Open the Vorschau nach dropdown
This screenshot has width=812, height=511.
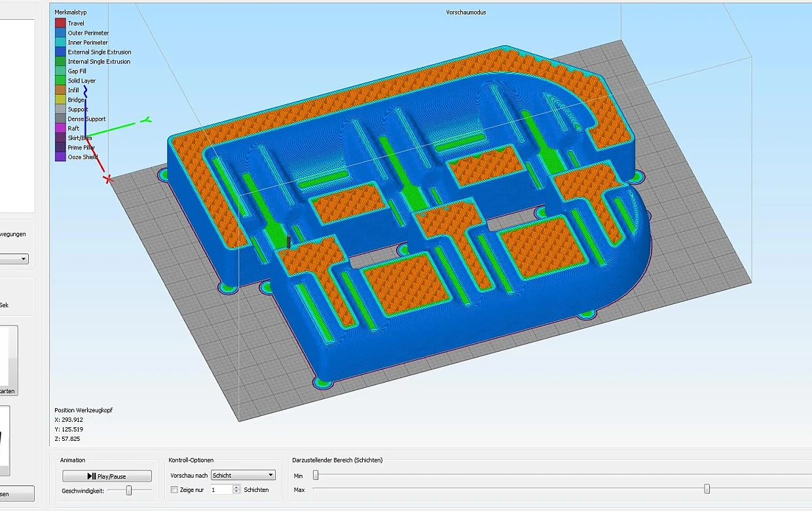point(243,476)
